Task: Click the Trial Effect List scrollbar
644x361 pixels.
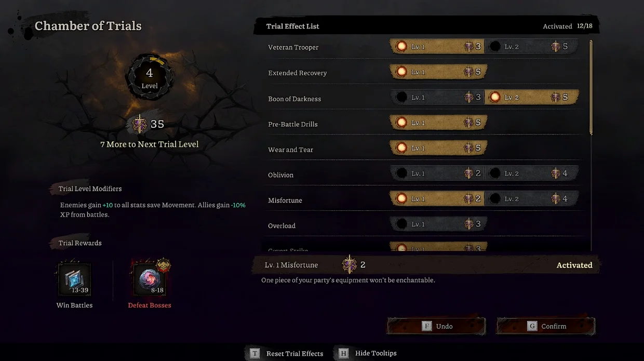Action: click(x=591, y=87)
